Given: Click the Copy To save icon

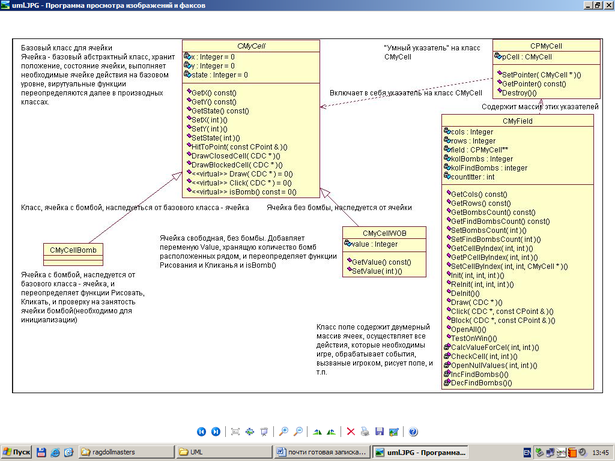Looking at the screenshot, I should coord(378,431).
